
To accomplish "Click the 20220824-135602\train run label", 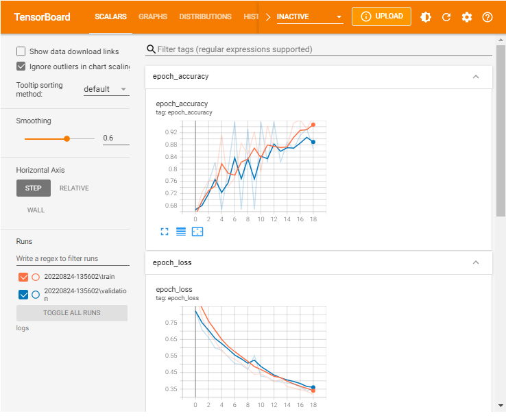I will 80,277.
